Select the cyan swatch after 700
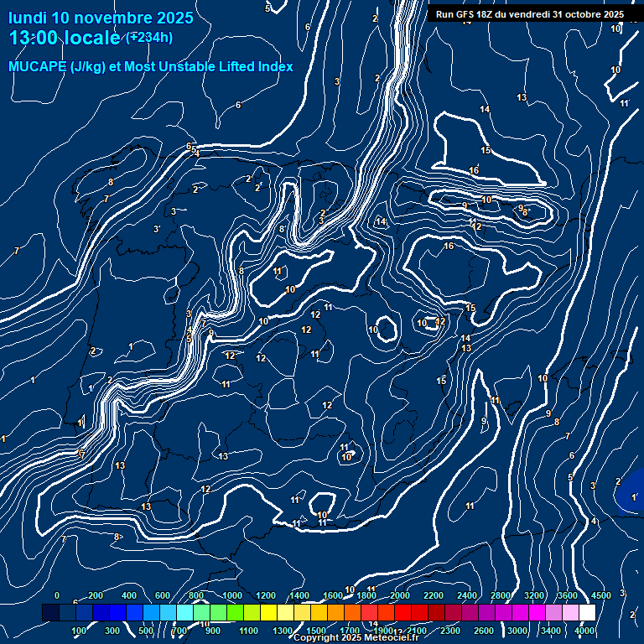Image resolution: width=644 pixels, height=644 pixels. click(184, 612)
